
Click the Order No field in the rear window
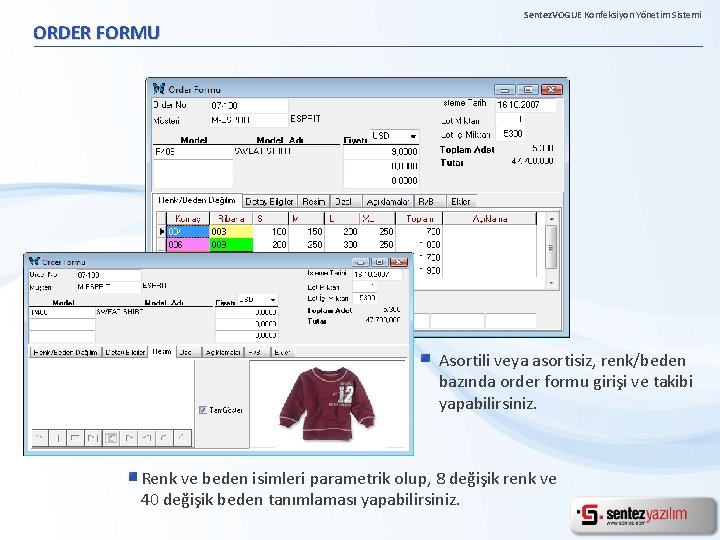coord(248,106)
